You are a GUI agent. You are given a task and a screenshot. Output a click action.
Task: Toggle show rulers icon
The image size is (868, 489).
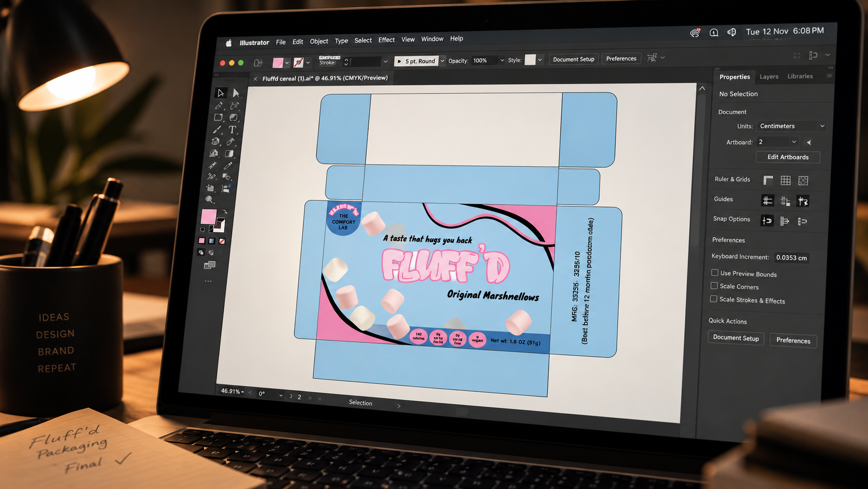(x=768, y=180)
